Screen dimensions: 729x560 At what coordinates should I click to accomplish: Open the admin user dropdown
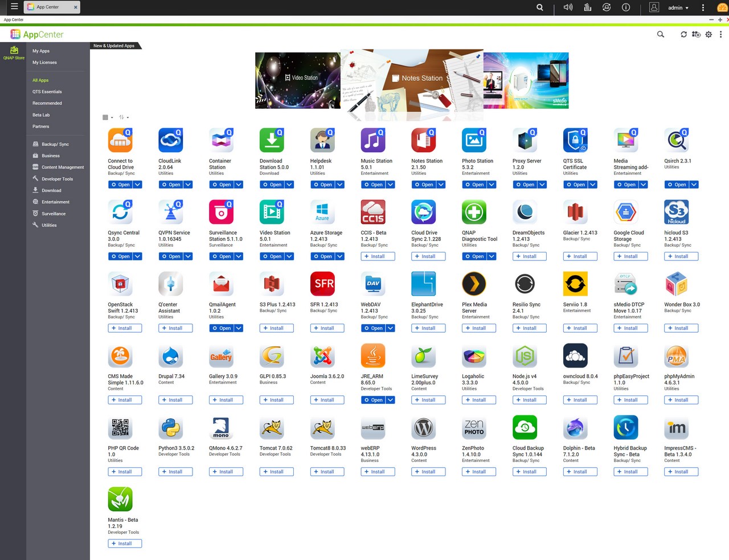coord(678,7)
